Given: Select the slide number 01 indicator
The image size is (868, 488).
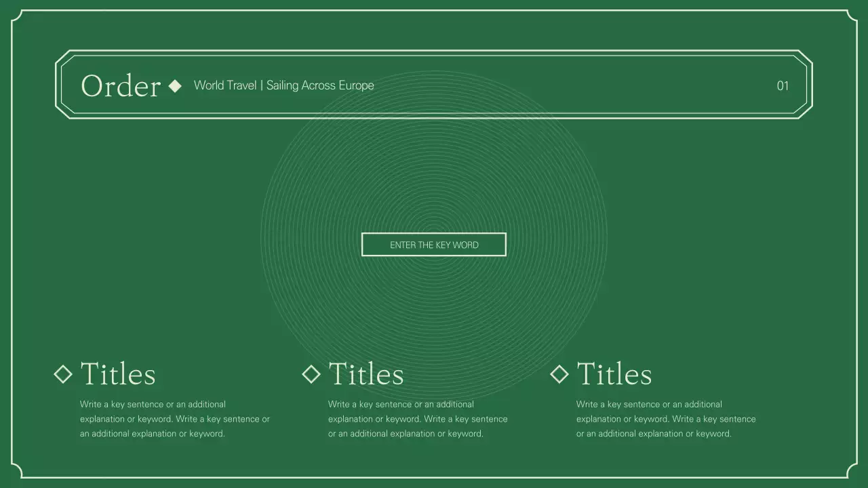Looking at the screenshot, I should [783, 86].
